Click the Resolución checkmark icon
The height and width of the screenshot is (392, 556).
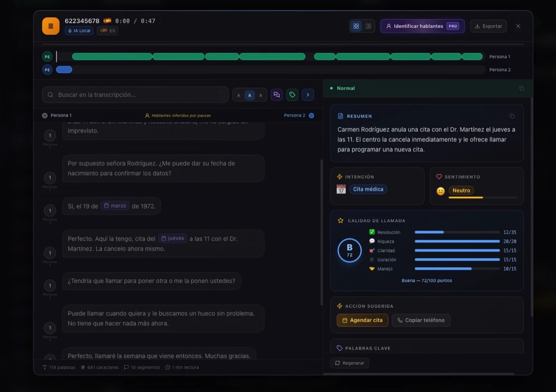click(372, 232)
